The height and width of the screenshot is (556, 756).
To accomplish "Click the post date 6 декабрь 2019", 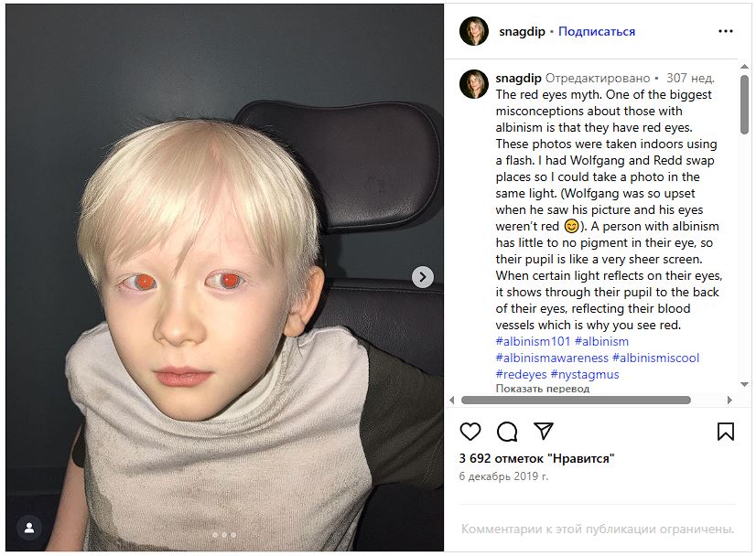I will click(503, 476).
